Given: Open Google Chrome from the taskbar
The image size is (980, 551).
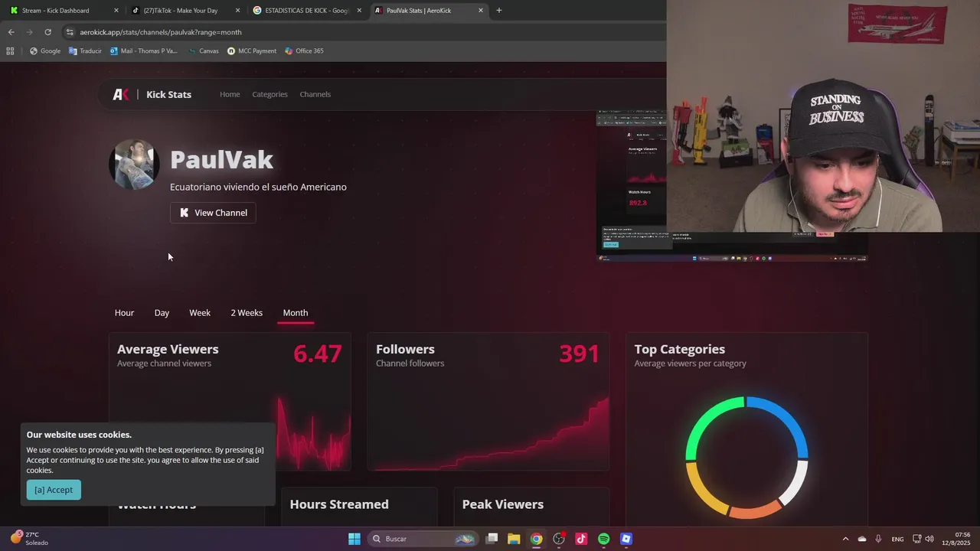Looking at the screenshot, I should pos(537,539).
